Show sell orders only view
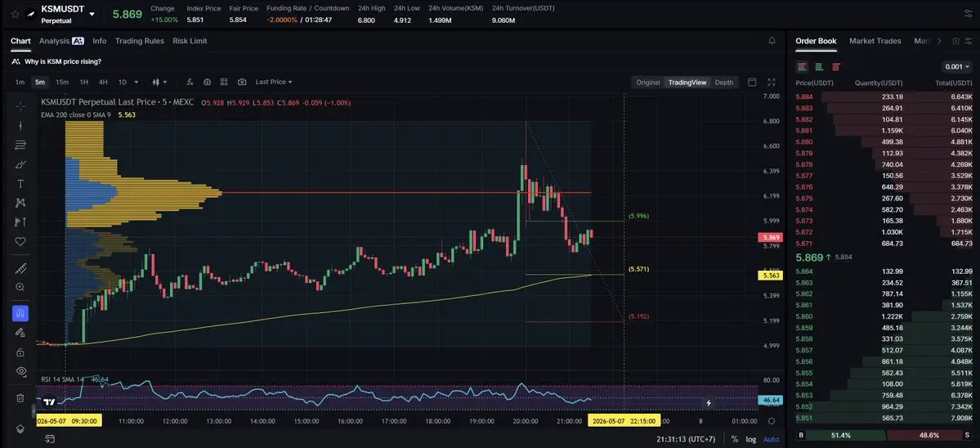This screenshot has height=448, width=980. coord(835,67)
